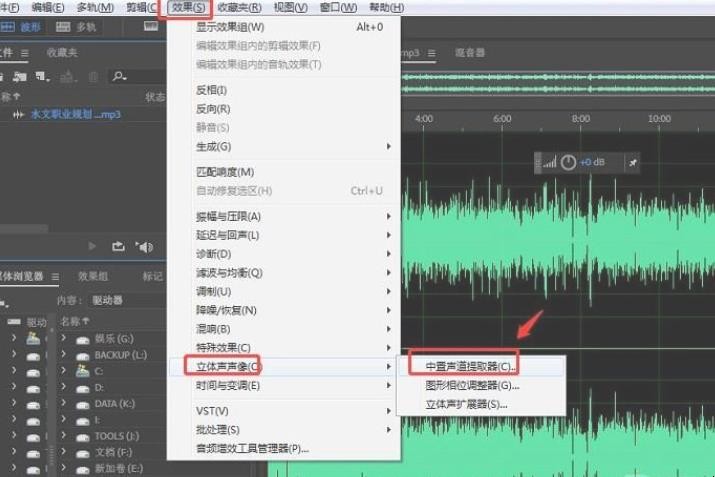The image size is (715, 477).
Task: Expand the 新加卷 (E:) drive
Action: point(64,468)
